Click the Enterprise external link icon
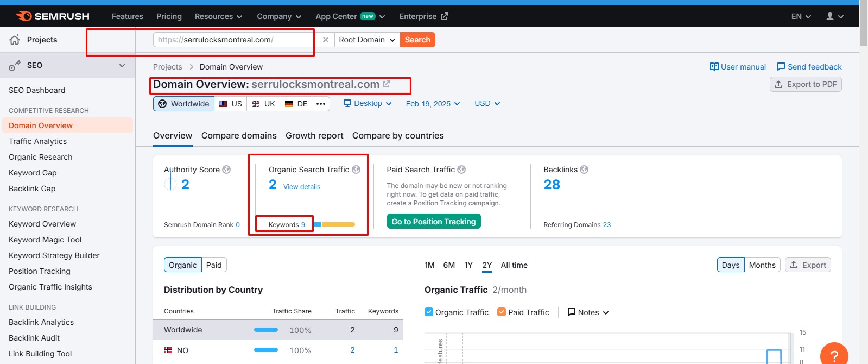This screenshot has height=364, width=868. coord(445,16)
